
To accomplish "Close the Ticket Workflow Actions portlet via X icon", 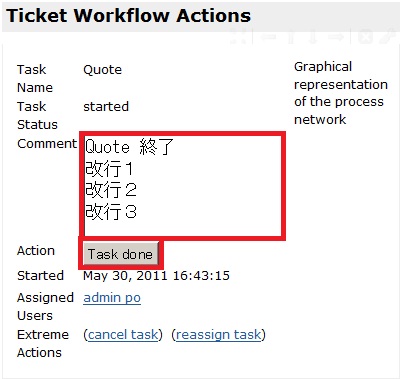I will pyautogui.click(x=365, y=36).
